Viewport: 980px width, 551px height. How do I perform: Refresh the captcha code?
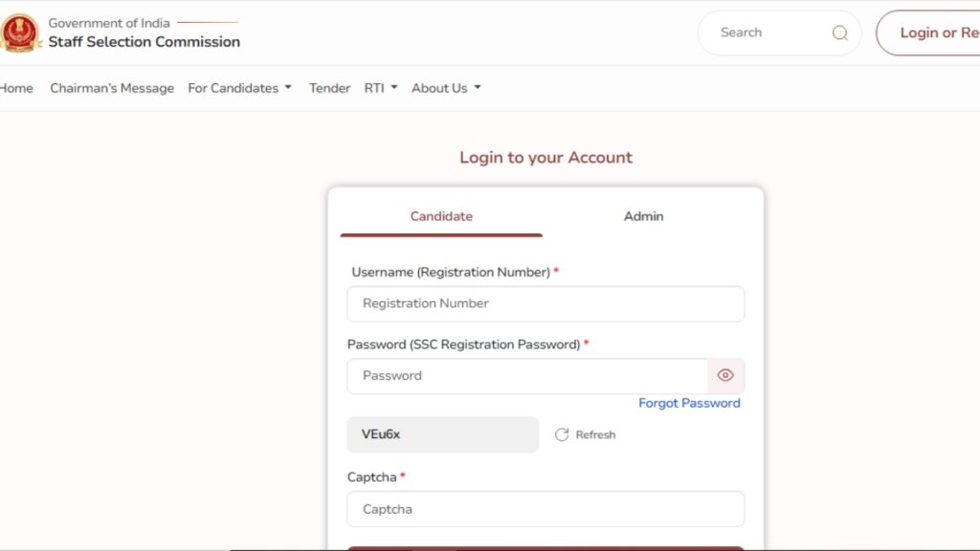coord(585,434)
